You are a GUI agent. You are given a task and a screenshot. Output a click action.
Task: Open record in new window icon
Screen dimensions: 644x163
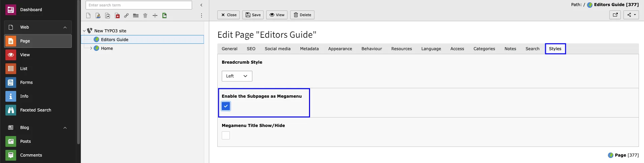615,15
